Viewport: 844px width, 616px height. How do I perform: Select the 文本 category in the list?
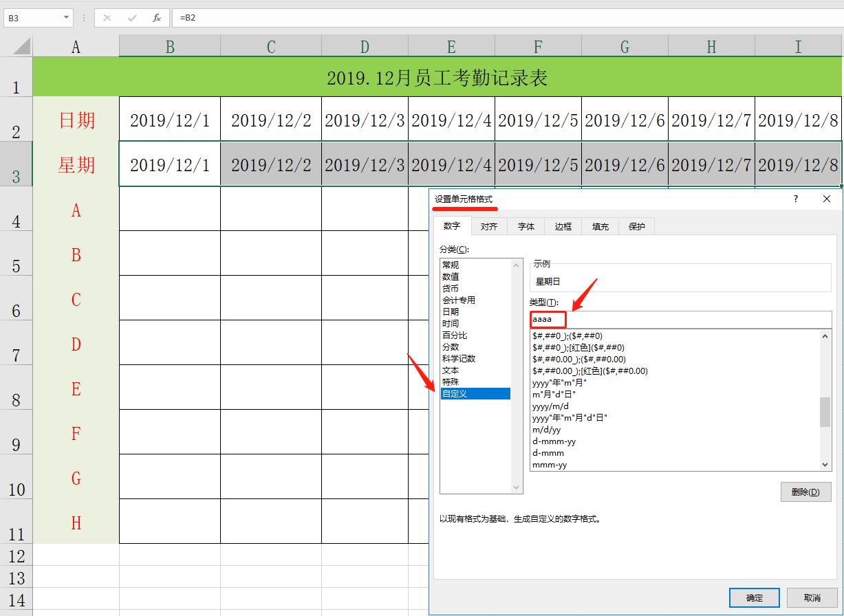coord(451,370)
